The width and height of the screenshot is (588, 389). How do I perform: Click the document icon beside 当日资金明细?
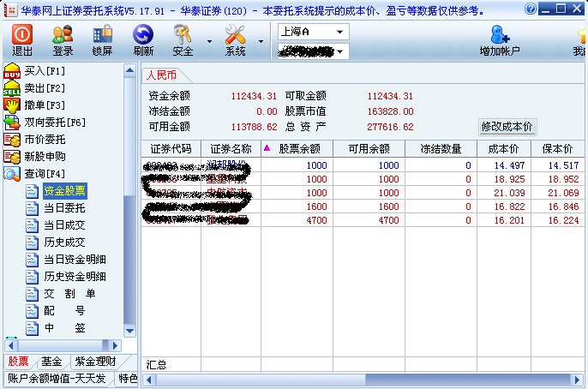32,260
